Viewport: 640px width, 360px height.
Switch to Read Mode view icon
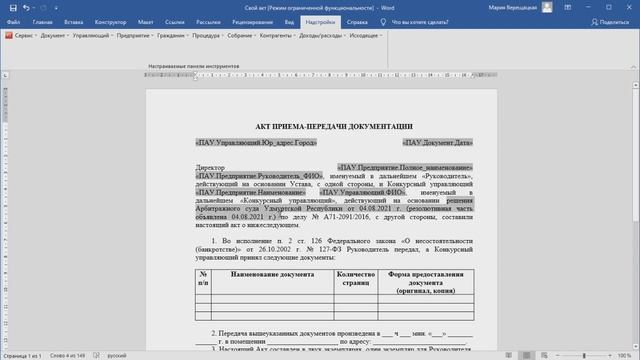509,356
